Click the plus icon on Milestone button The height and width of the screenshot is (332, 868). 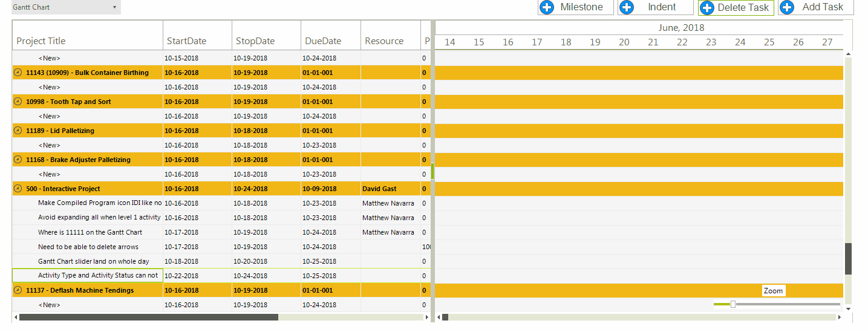547,7
